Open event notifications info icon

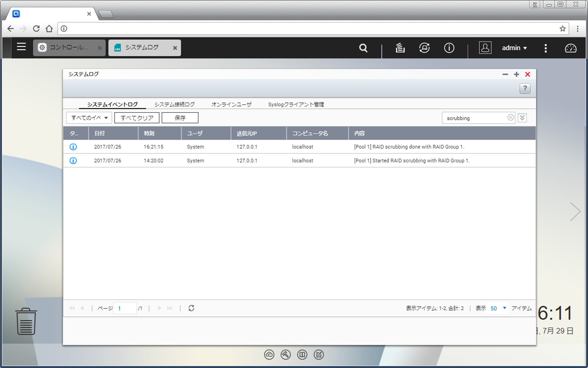pyautogui.click(x=449, y=48)
